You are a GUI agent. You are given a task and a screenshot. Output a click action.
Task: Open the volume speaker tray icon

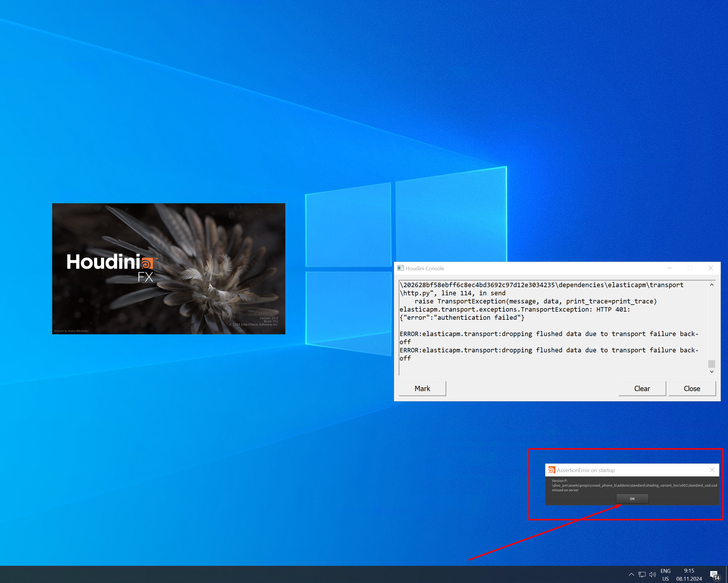(652, 574)
